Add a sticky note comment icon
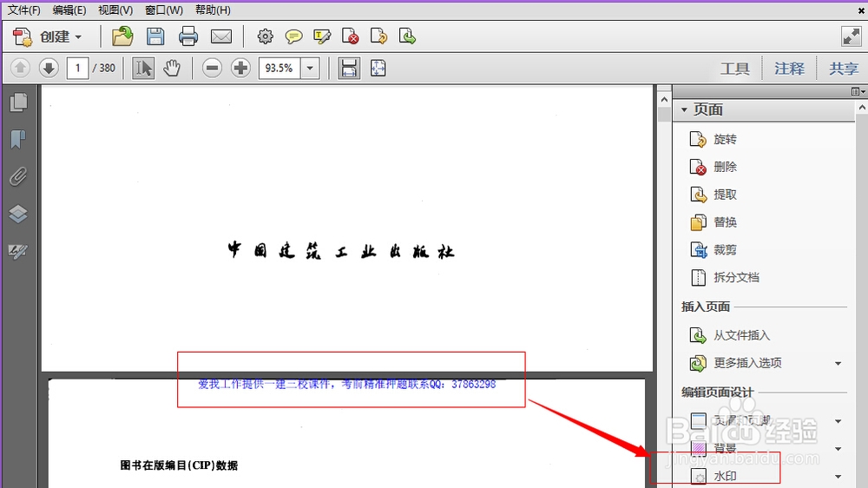 point(293,36)
